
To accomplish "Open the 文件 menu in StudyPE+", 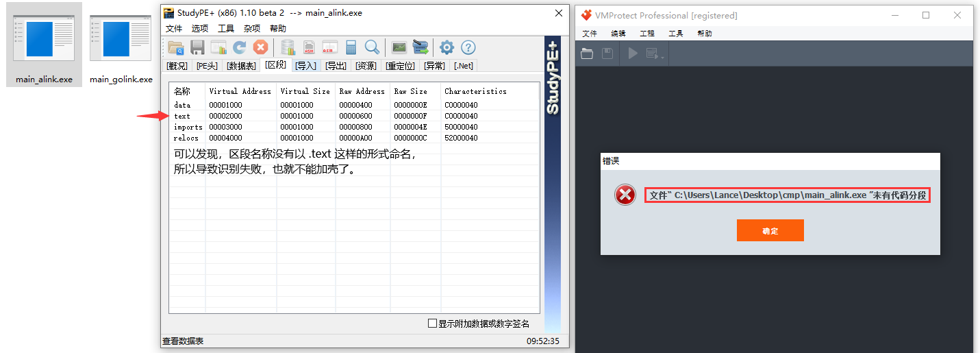I will pos(174,29).
